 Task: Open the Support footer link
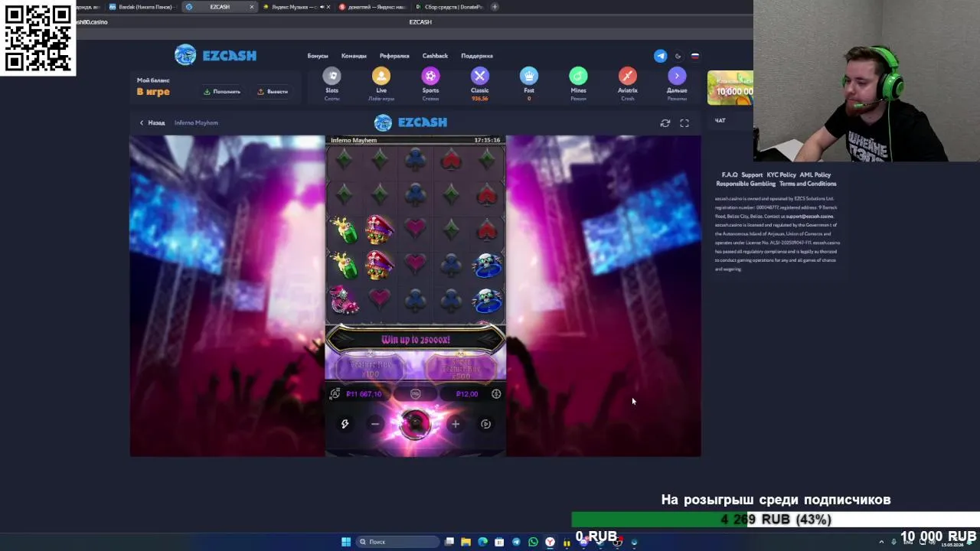click(x=752, y=174)
